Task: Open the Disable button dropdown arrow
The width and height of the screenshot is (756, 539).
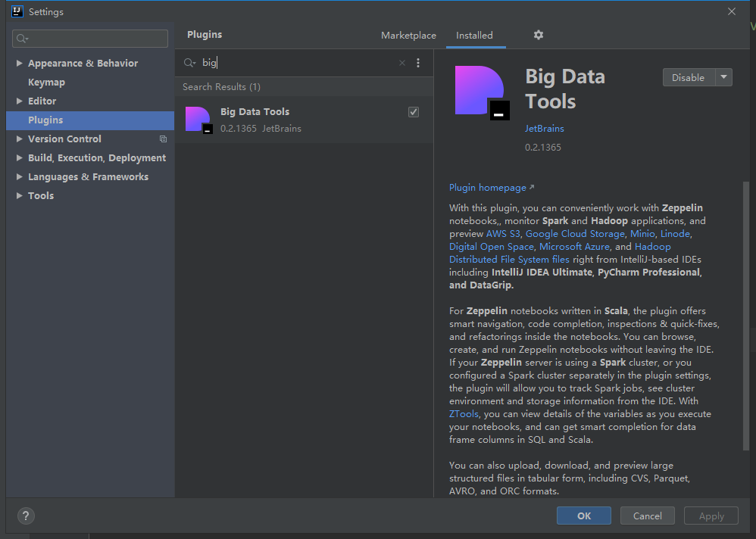Action: [x=723, y=77]
